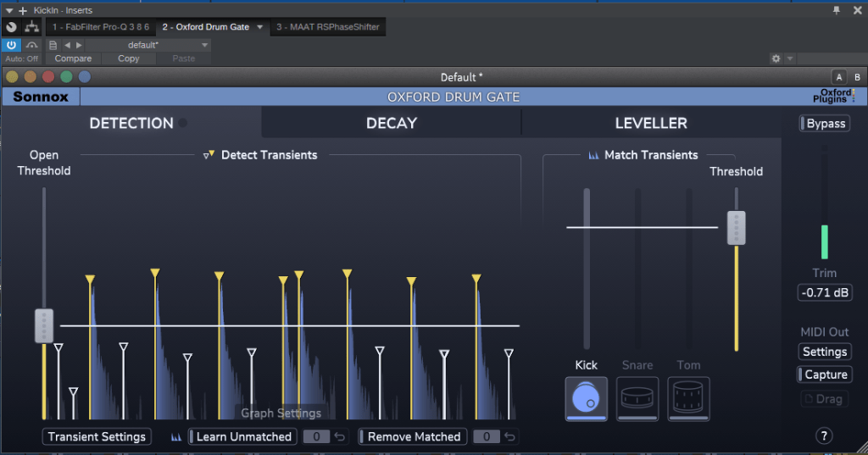Toggle the Bypass switch

[x=825, y=124]
